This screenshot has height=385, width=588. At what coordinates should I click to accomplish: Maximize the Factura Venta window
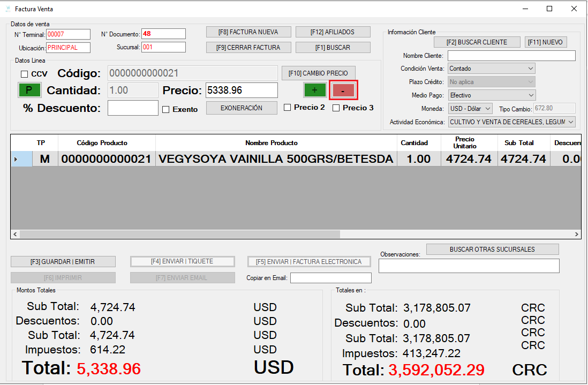[549, 9]
